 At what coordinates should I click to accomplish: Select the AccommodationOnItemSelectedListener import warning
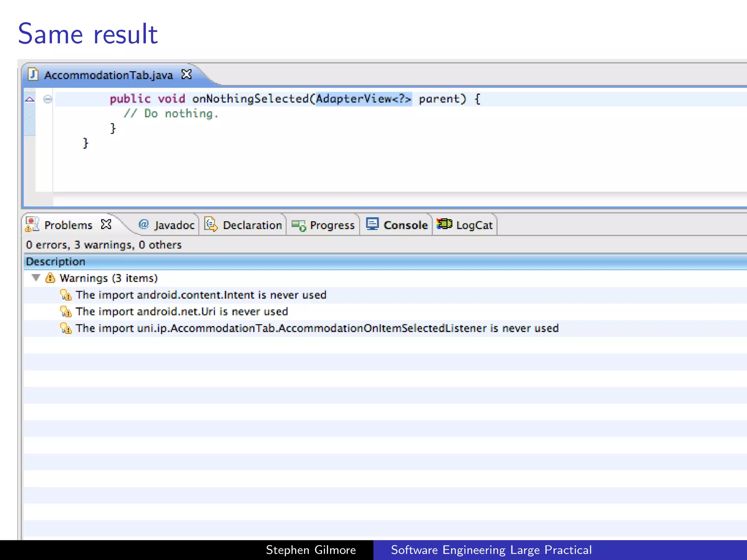click(385, 328)
